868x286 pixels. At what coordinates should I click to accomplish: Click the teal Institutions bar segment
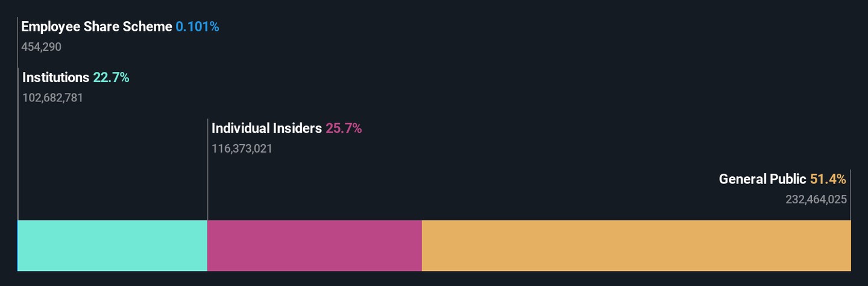pos(113,246)
